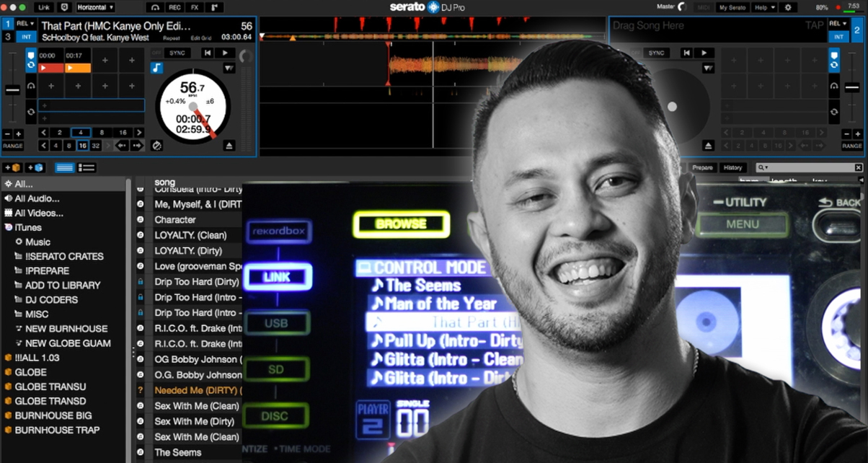Viewport: 868px width, 463px height.
Task: Create a new crate with the orange crate icon
Action: click(12, 167)
